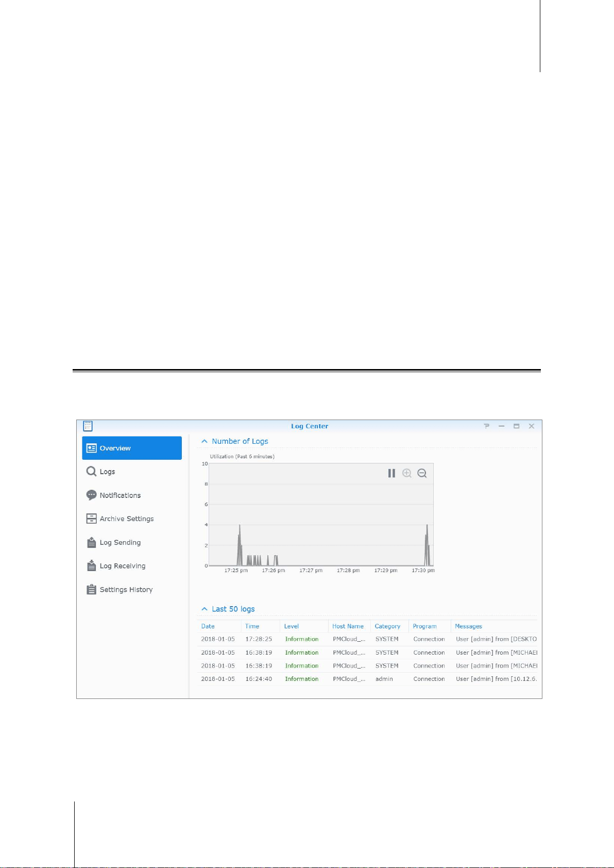This screenshot has width=614, height=868.
Task: Zoom out on the logs chart
Action: (422, 473)
